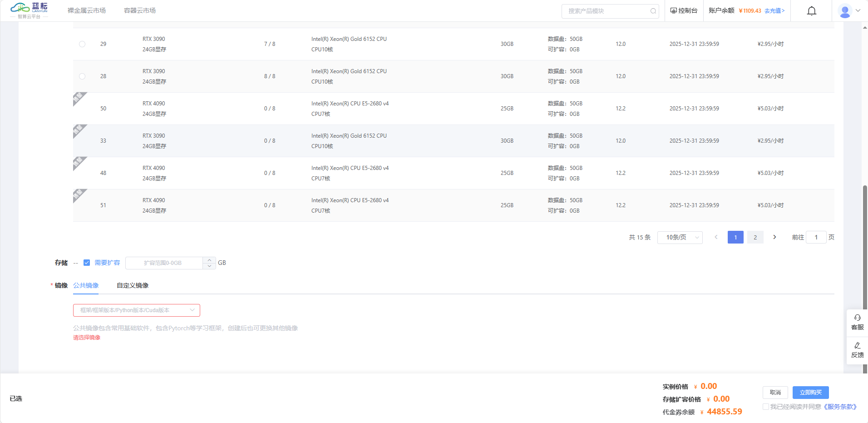Open the notification bell
Viewport: 868px width, 423px height.
(x=812, y=11)
